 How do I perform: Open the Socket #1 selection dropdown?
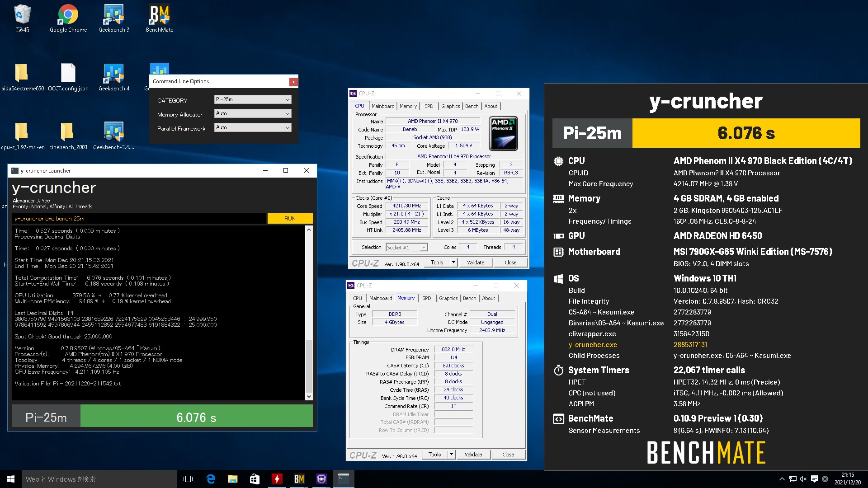click(406, 247)
